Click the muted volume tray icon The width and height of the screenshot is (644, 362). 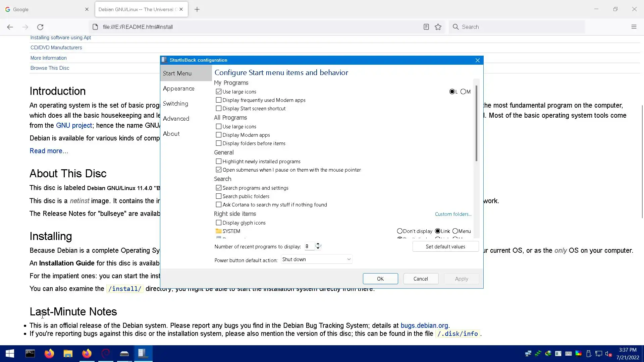[608, 354]
